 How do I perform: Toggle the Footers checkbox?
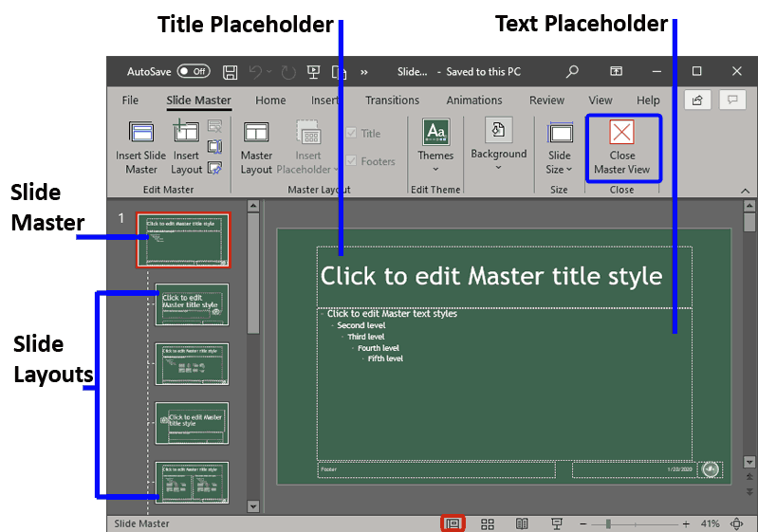click(352, 161)
